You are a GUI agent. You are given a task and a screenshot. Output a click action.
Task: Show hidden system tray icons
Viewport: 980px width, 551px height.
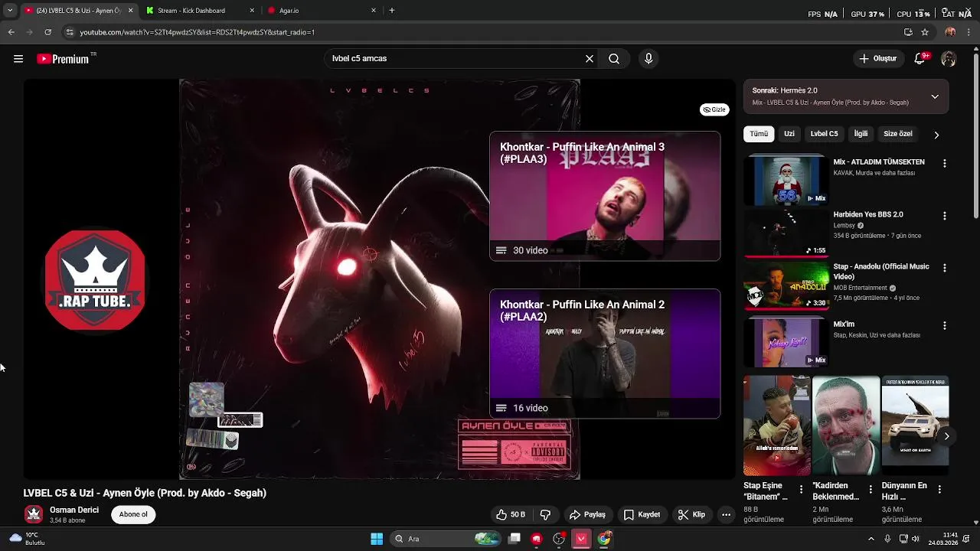(x=871, y=539)
